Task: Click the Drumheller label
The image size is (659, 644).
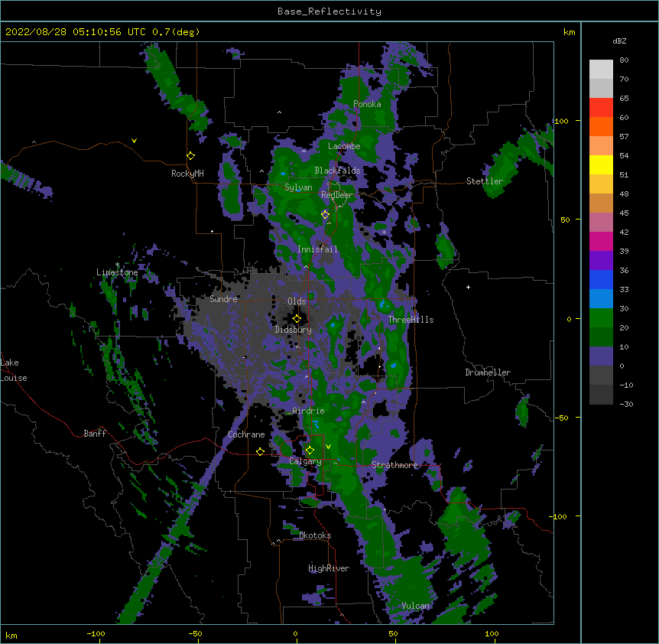Action: point(488,372)
